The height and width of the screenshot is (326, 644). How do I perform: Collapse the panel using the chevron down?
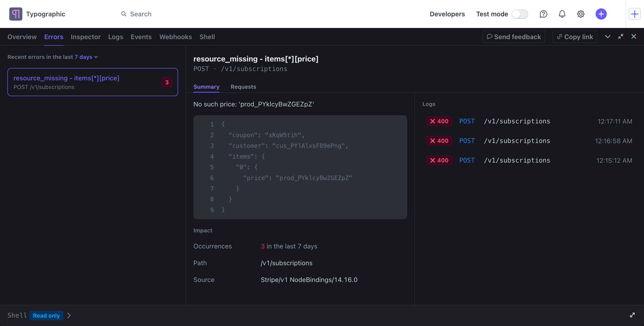coord(607,37)
